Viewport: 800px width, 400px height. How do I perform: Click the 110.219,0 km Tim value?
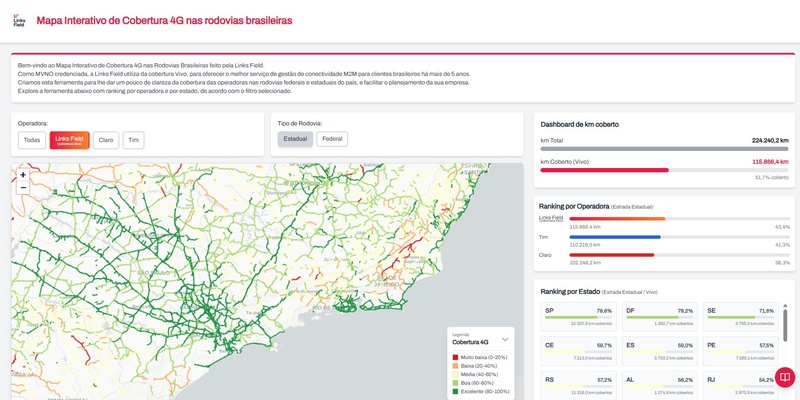585,245
